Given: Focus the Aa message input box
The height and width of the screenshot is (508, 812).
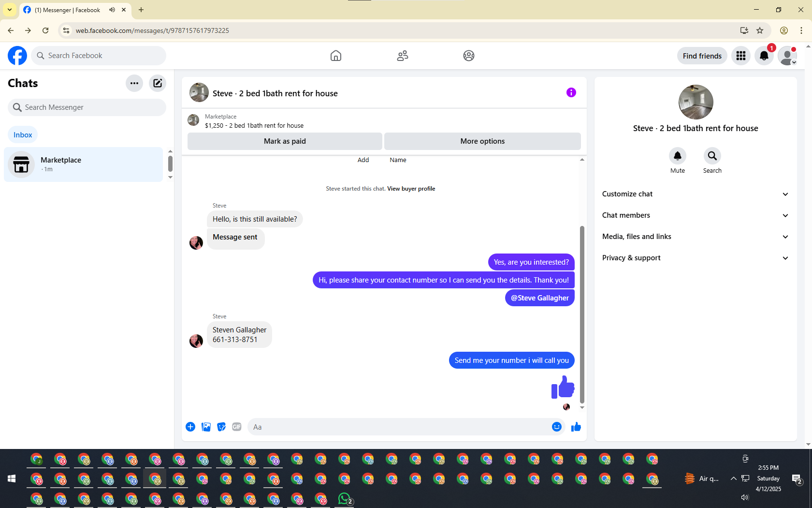Looking at the screenshot, I should (x=399, y=427).
